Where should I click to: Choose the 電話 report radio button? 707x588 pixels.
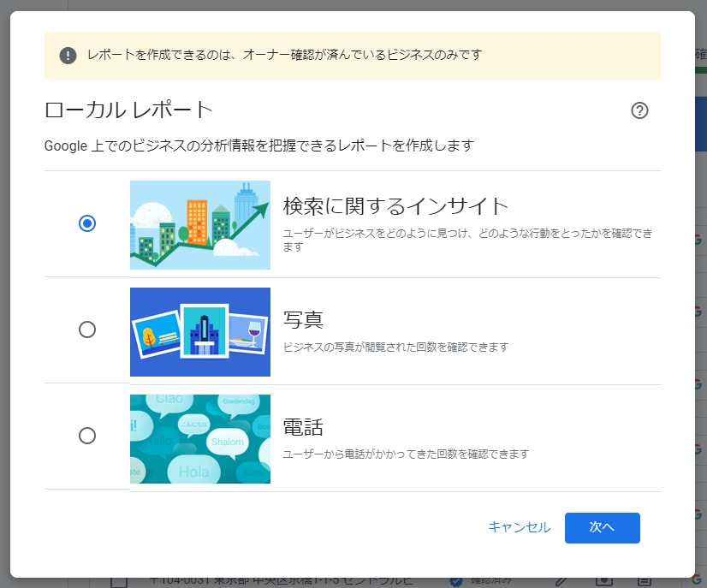pyautogui.click(x=86, y=436)
